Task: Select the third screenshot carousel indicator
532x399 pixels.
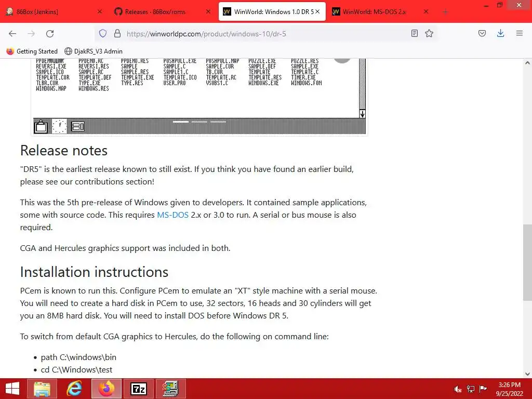Action: coord(218,122)
